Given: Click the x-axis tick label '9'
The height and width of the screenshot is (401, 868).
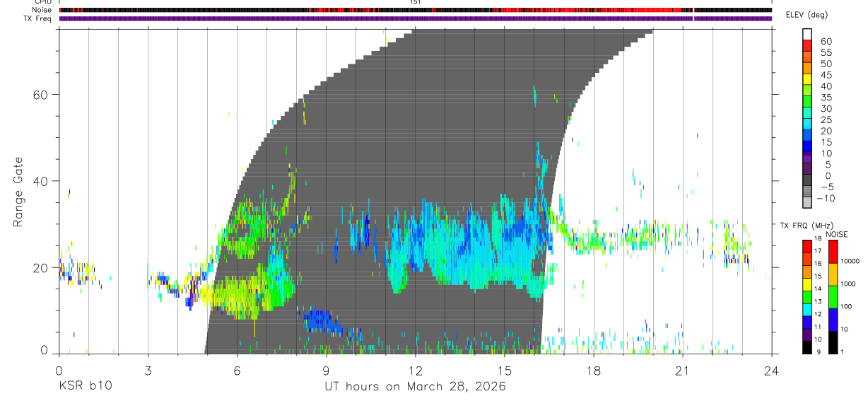Looking at the screenshot, I should (x=326, y=371).
